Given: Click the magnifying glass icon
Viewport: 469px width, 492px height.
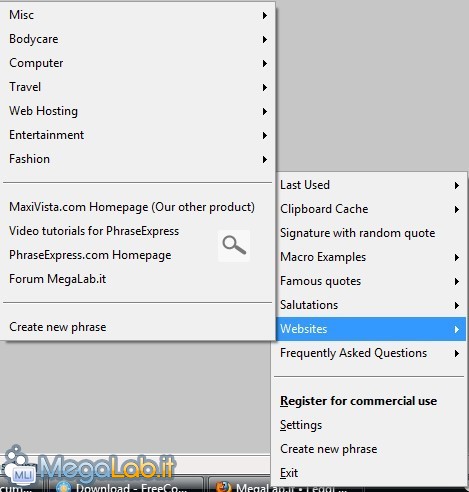Looking at the screenshot, I should [234, 245].
